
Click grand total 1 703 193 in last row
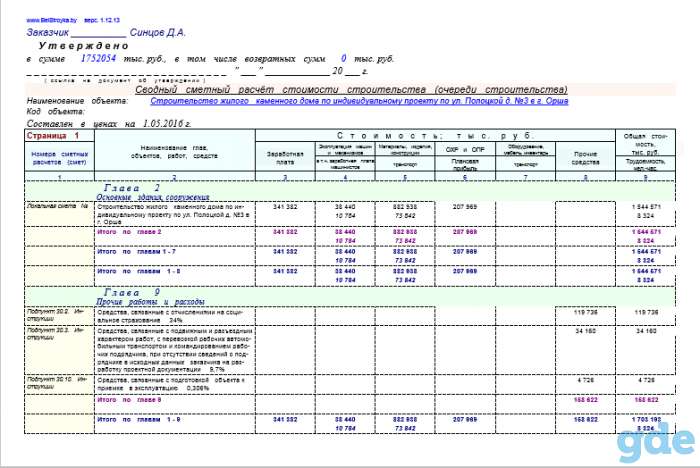coord(646,419)
